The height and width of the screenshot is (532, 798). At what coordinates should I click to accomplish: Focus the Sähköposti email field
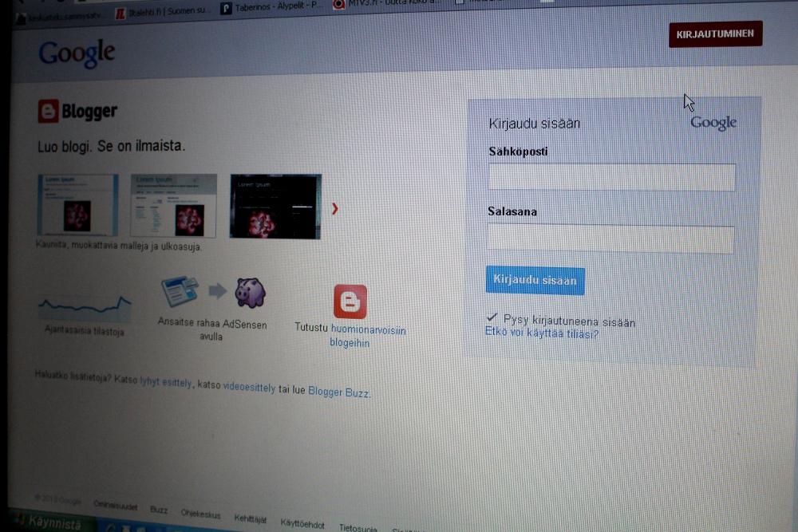(x=611, y=177)
